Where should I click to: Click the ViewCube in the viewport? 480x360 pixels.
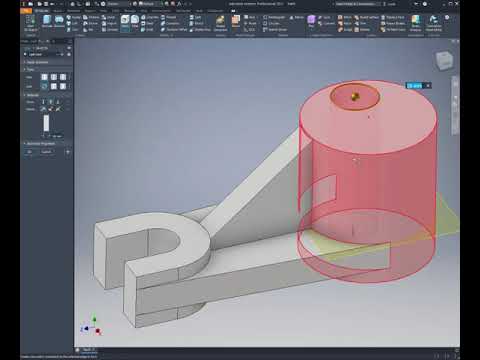coord(444,60)
